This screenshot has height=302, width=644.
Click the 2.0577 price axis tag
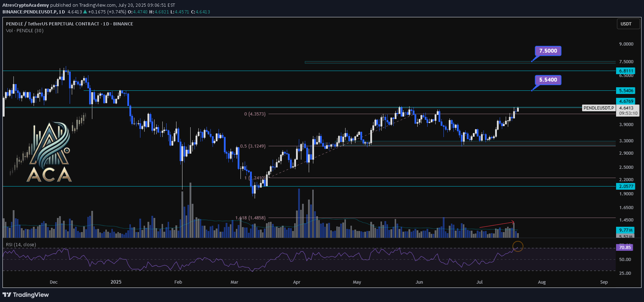click(626, 186)
